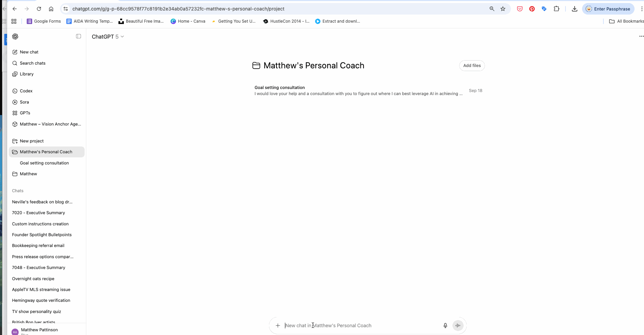Screen dimensions: 644x335
Task: Create a New project
Action: tap(47, 141)
